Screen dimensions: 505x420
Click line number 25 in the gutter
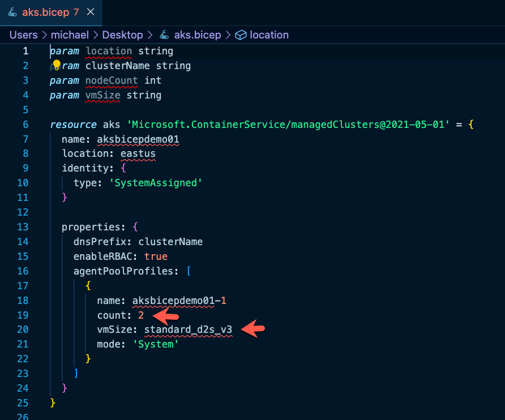tap(23, 403)
